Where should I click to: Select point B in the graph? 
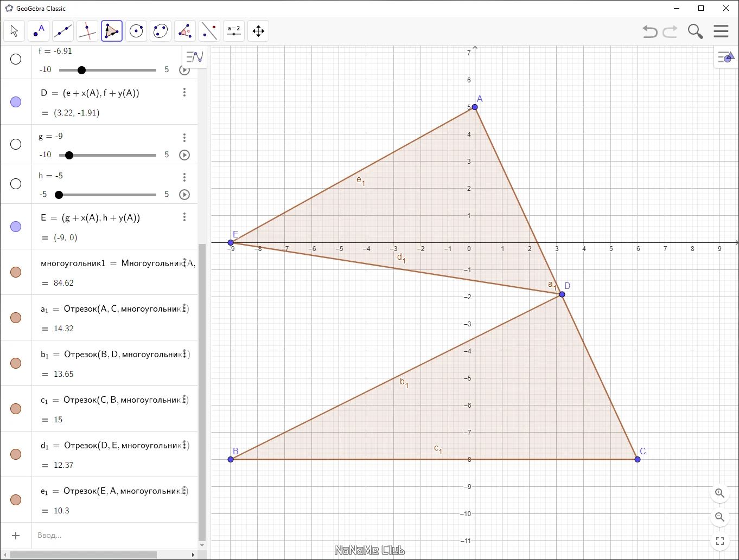click(231, 459)
